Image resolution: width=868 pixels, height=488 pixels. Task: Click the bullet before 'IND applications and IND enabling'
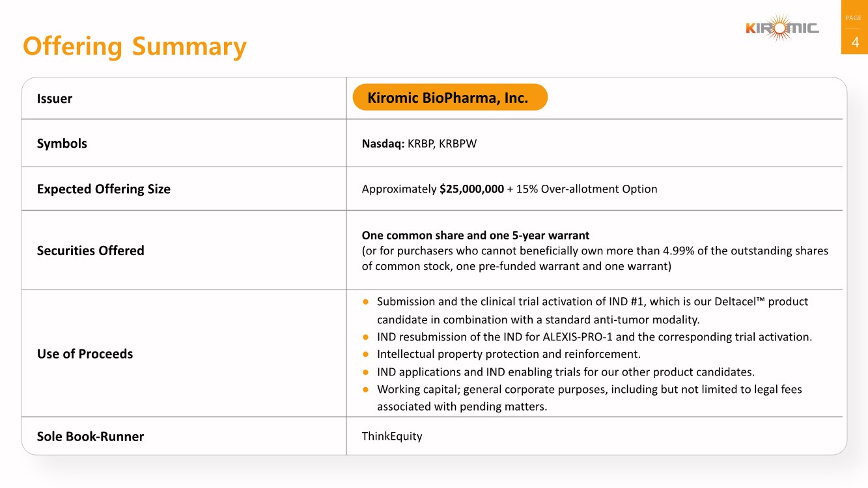coord(367,372)
